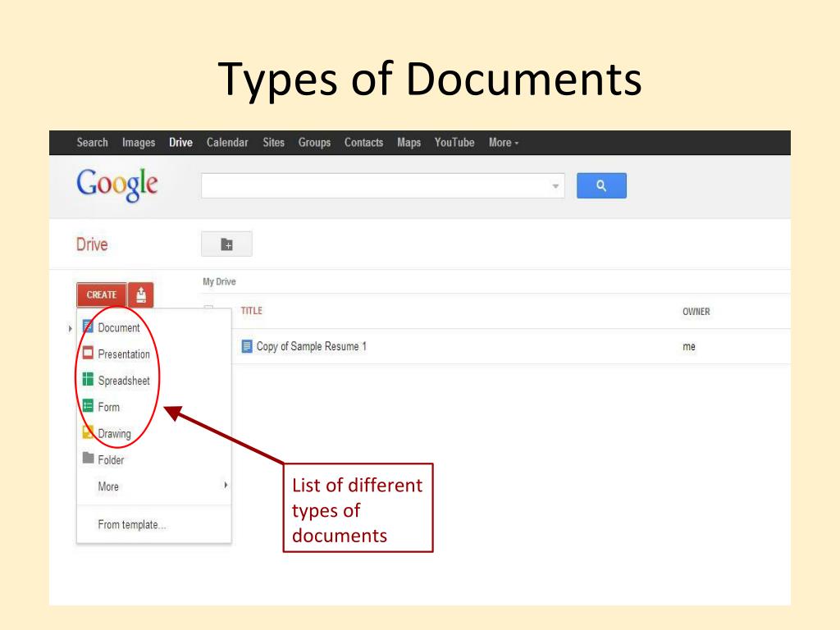Image resolution: width=840 pixels, height=630 pixels.
Task: Open Contacts in the top navigation bar
Action: (363, 143)
